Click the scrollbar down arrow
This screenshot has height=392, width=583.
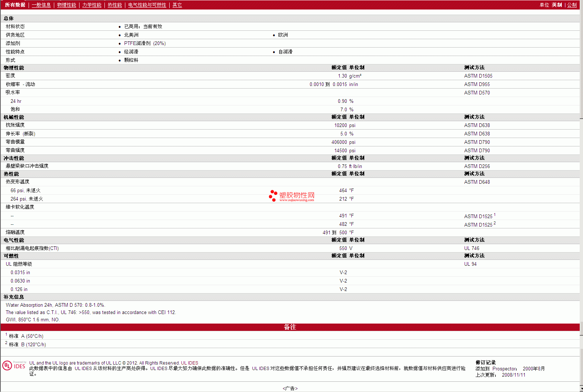tap(581, 389)
